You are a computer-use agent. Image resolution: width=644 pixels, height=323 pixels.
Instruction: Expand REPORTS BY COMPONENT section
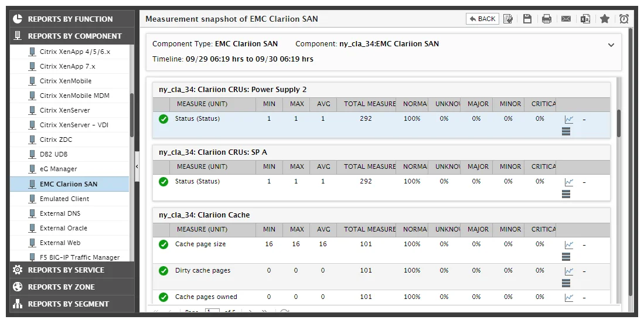tap(72, 36)
